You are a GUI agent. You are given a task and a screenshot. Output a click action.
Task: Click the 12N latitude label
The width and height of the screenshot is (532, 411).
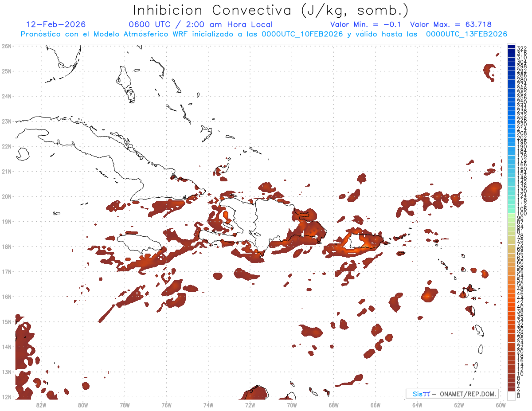(x=7, y=397)
